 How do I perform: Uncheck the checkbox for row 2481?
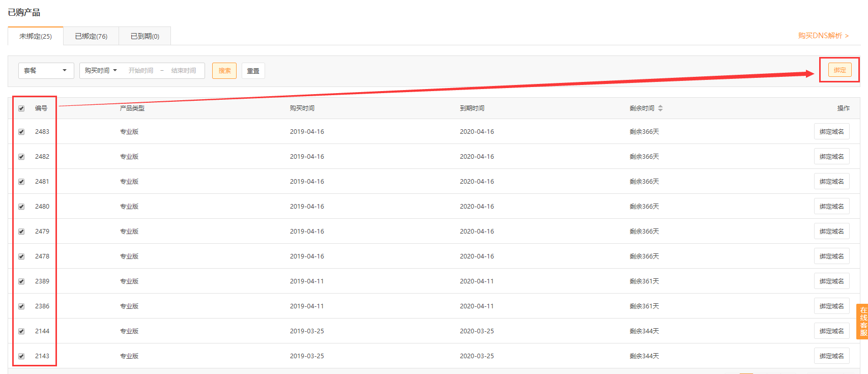(x=21, y=182)
